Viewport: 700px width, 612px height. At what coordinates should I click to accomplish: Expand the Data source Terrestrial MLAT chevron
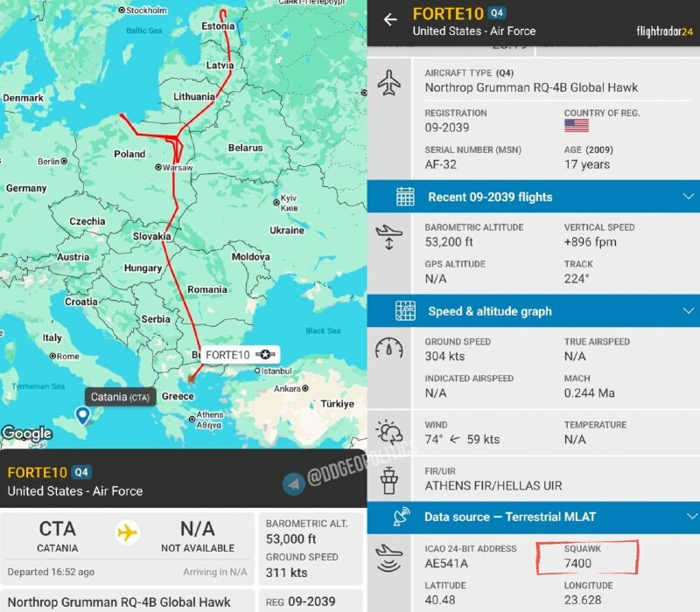tap(688, 517)
